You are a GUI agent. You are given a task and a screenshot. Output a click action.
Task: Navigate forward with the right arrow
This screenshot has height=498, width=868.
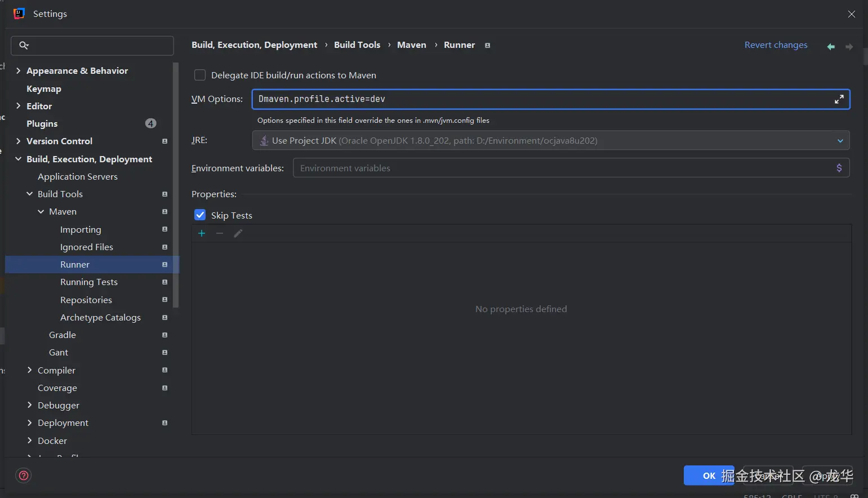tap(849, 47)
